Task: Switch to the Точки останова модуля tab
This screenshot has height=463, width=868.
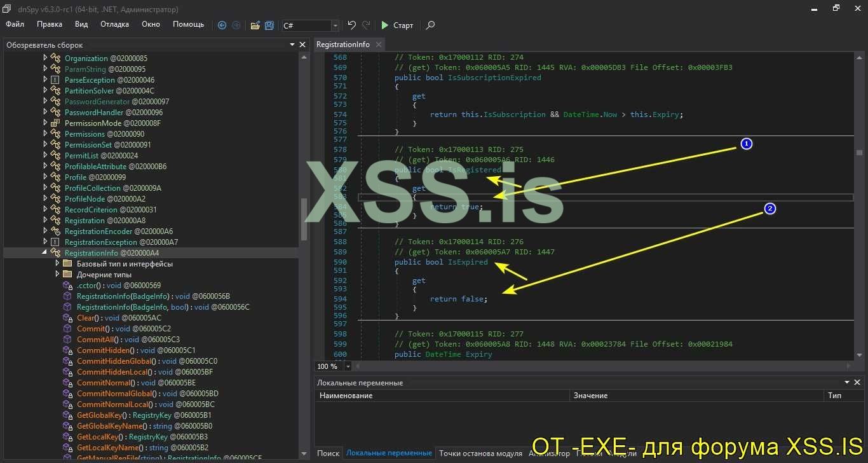Action: click(480, 453)
